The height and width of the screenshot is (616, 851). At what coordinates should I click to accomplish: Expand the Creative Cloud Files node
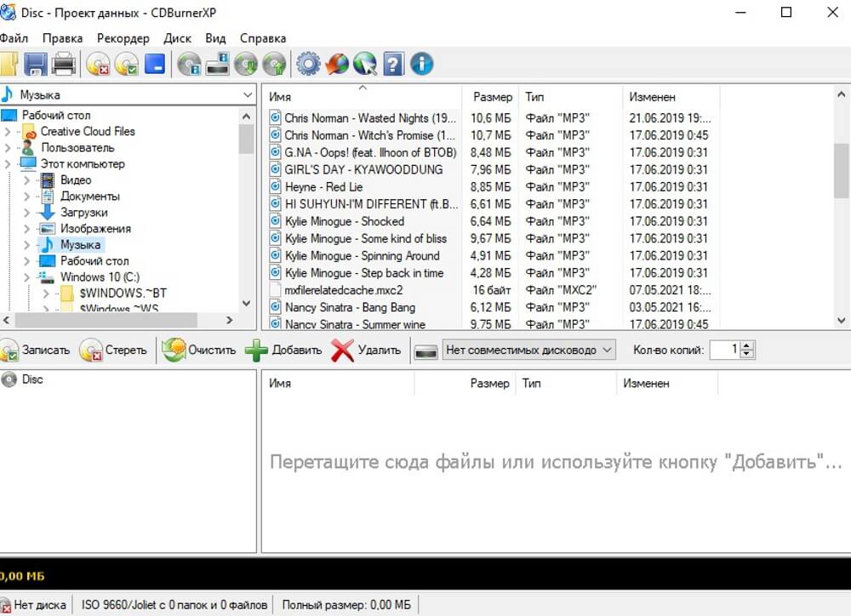7,131
